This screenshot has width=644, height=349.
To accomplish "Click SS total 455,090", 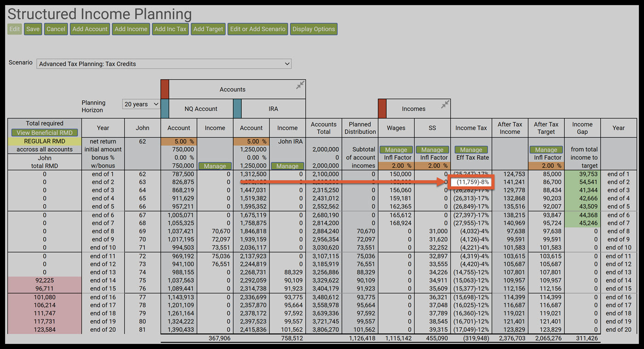I will [437, 338].
